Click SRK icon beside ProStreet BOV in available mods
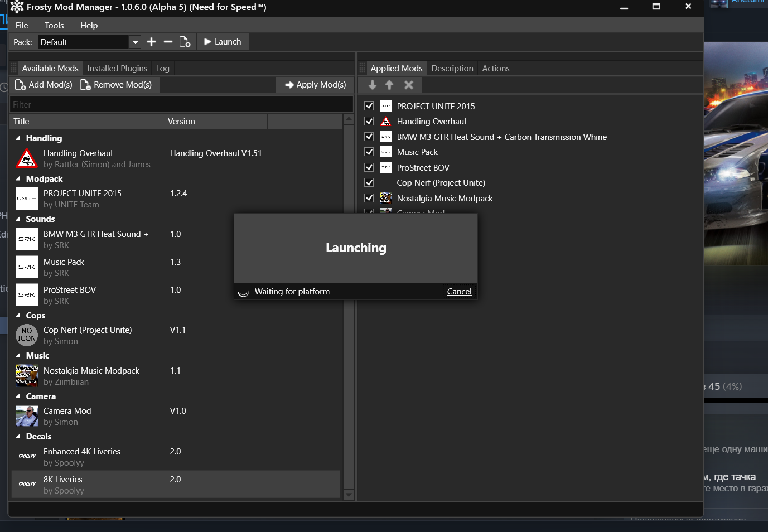The height and width of the screenshot is (532, 768). [x=26, y=295]
